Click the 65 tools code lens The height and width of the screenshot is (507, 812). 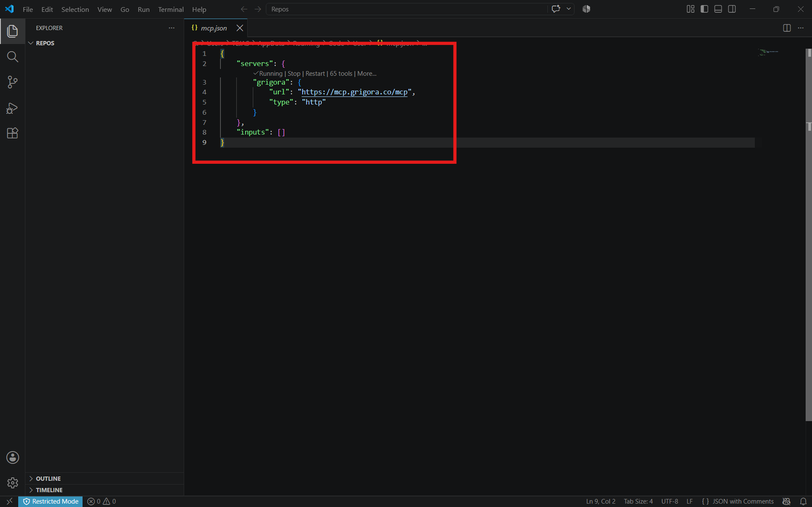(341, 74)
